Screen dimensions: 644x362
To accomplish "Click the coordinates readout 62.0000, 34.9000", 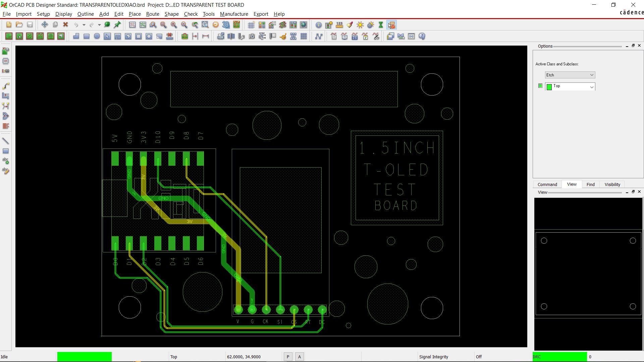I will pos(244,357).
